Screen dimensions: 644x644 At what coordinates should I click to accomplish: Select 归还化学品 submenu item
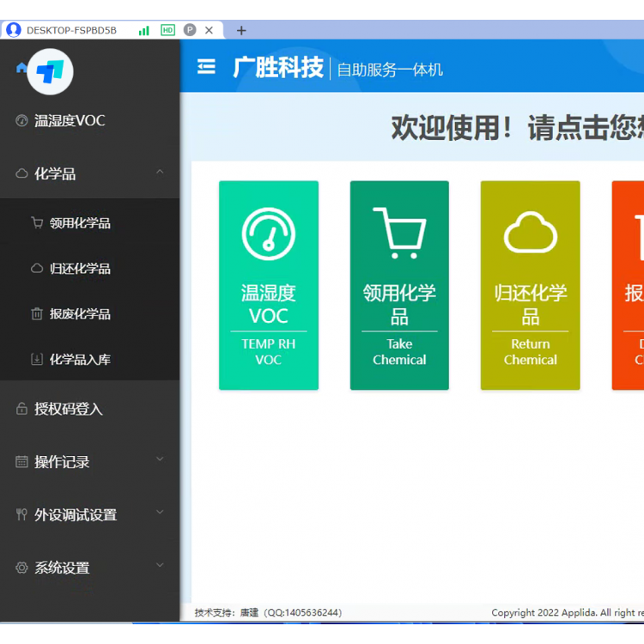pos(80,269)
